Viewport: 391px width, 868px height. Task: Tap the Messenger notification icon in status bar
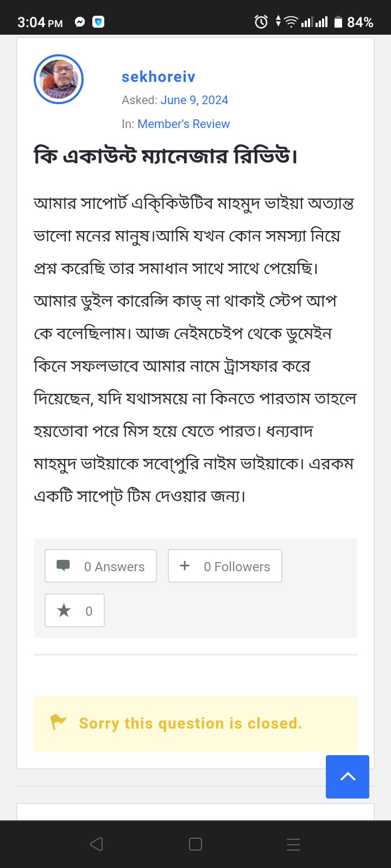tap(80, 22)
